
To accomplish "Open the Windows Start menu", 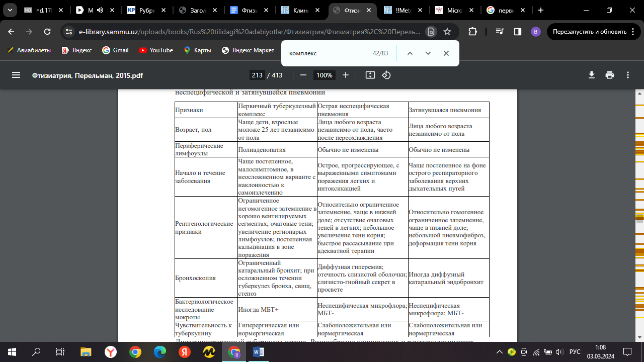I will point(12,352).
